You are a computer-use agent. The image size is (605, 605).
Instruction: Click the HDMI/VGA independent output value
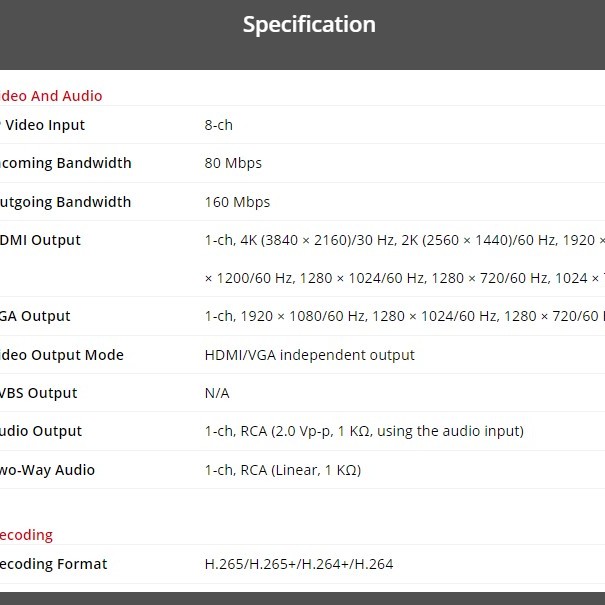309,355
